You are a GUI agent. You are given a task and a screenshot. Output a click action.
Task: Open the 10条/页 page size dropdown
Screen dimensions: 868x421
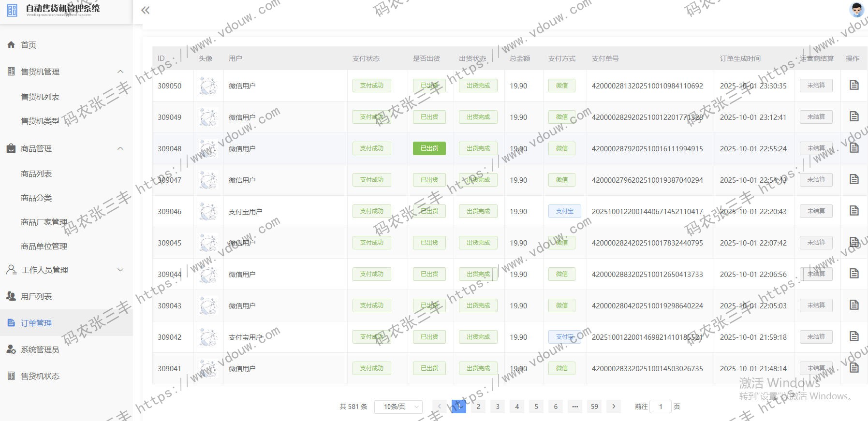[398, 406]
